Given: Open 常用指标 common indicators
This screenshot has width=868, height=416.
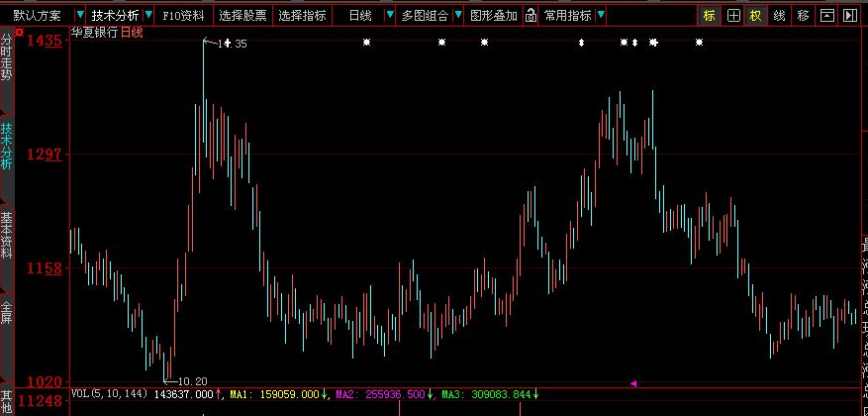Looking at the screenshot, I should 567,15.
